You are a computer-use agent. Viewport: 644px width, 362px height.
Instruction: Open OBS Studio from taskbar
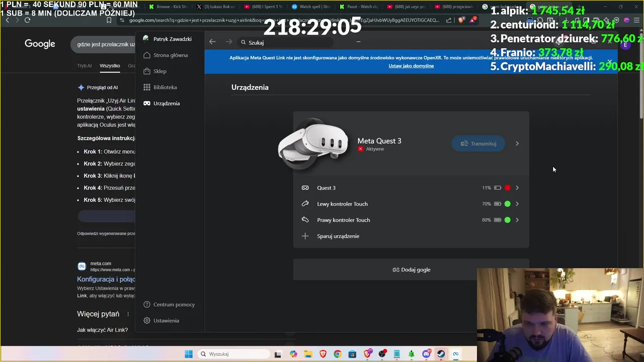pyautogui.click(x=382, y=354)
